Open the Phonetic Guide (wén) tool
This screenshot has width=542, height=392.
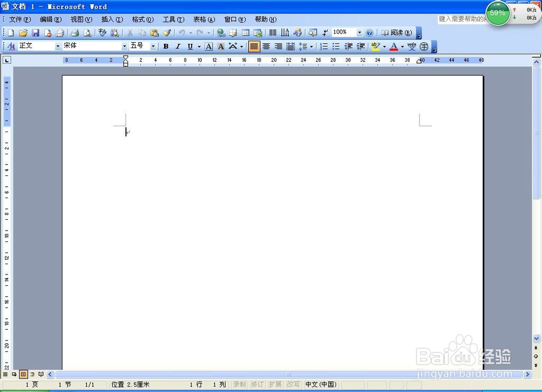(x=412, y=46)
